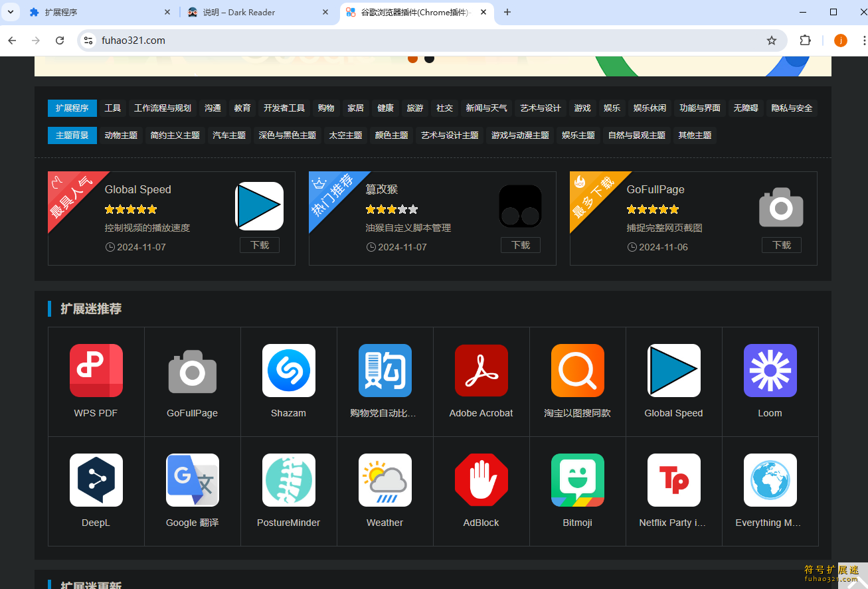Screen dimensions: 868x589
Task: Open the 购物党自动比价 extension icon
Action: [385, 371]
